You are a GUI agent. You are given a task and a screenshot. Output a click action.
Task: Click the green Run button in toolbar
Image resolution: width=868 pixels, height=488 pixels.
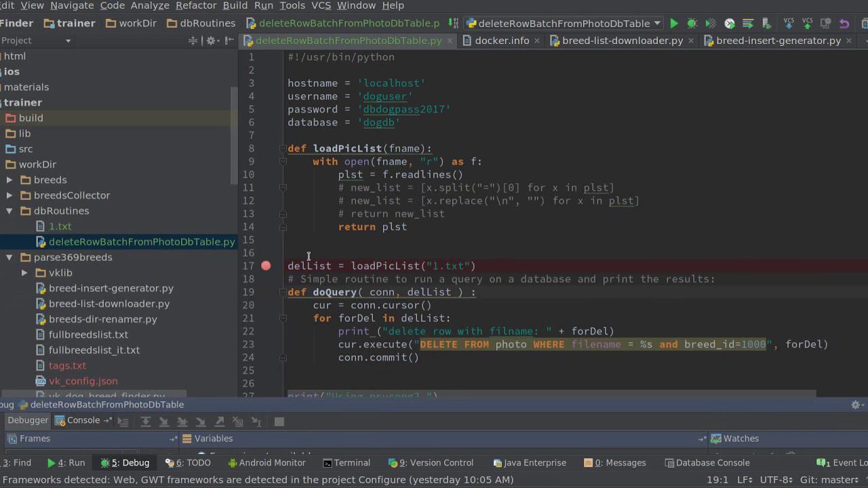coord(673,24)
